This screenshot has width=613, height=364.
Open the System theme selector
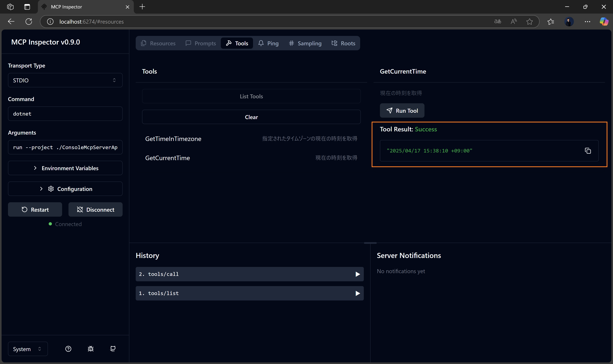click(x=28, y=349)
